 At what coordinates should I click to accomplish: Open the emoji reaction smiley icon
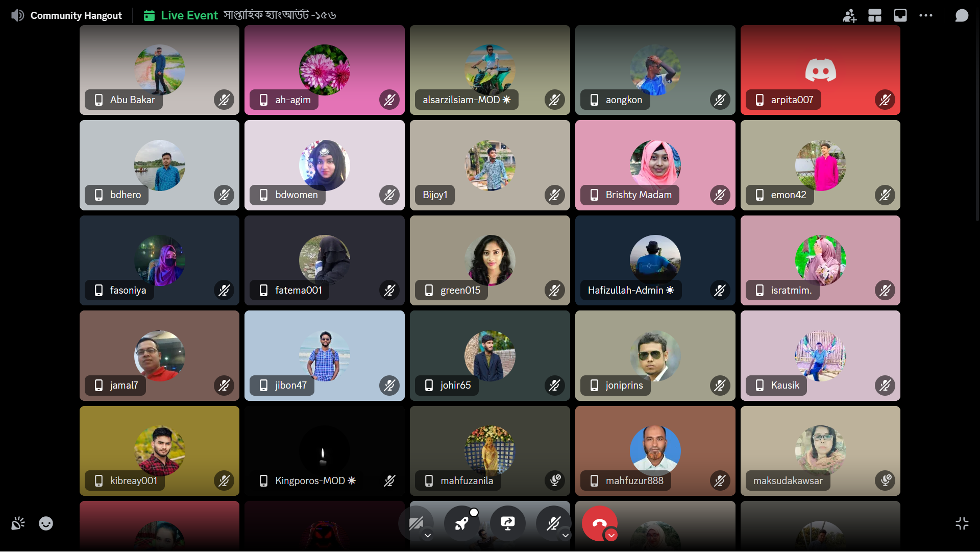tap(46, 523)
